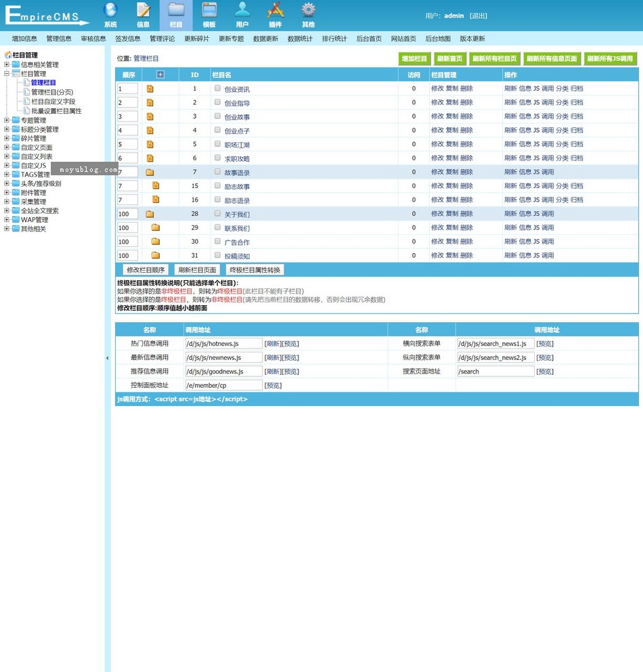Click the folder icon for 广告合作 row
Image resolution: width=643 pixels, height=672 pixels.
pyautogui.click(x=156, y=242)
